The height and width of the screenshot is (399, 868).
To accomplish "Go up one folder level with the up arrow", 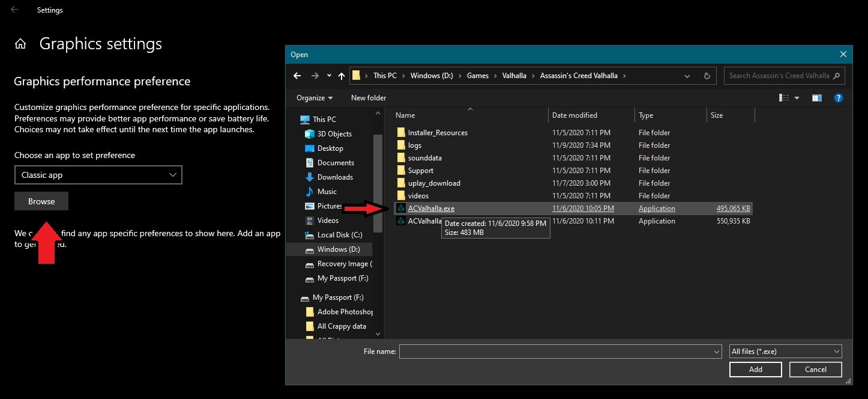I will point(342,76).
